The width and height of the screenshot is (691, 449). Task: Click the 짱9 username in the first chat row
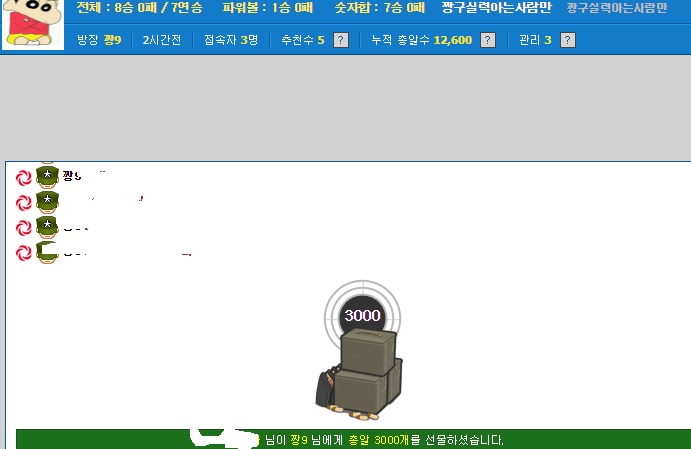tap(72, 175)
